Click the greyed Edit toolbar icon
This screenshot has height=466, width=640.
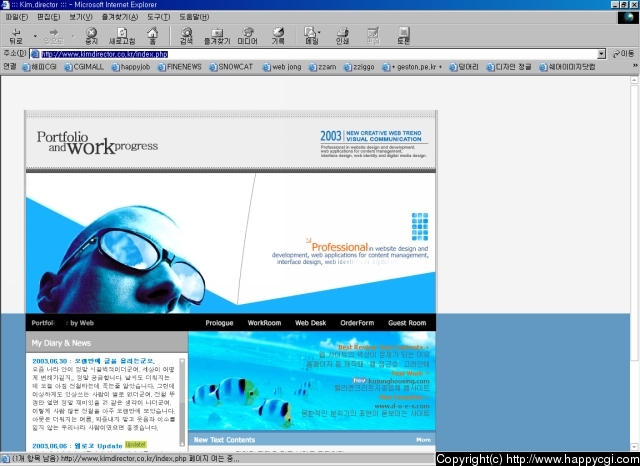click(373, 36)
